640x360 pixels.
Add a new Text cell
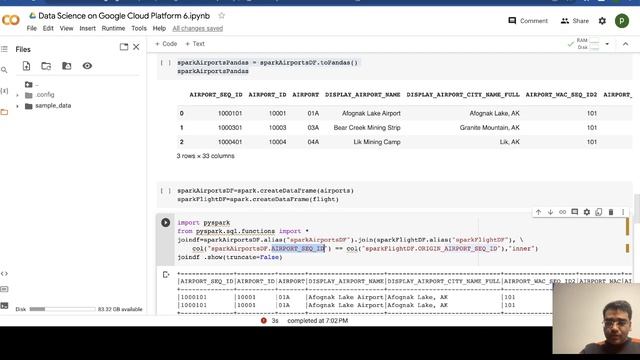(x=195, y=44)
